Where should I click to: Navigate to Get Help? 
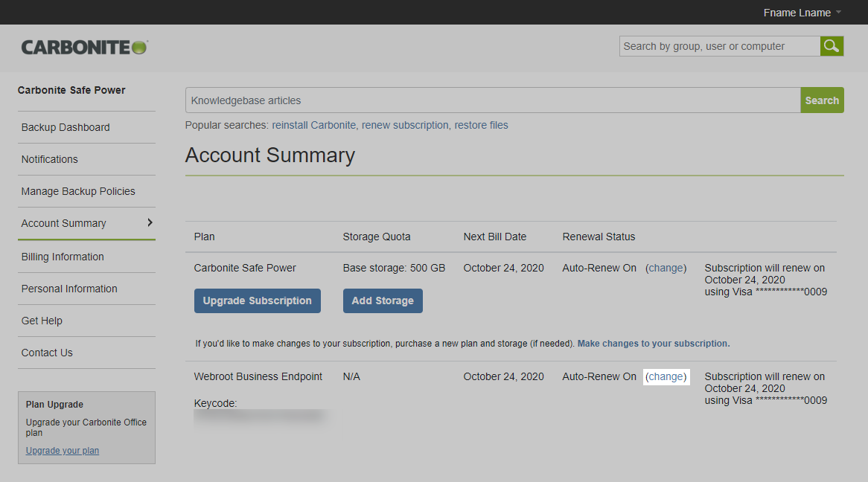[x=42, y=321]
